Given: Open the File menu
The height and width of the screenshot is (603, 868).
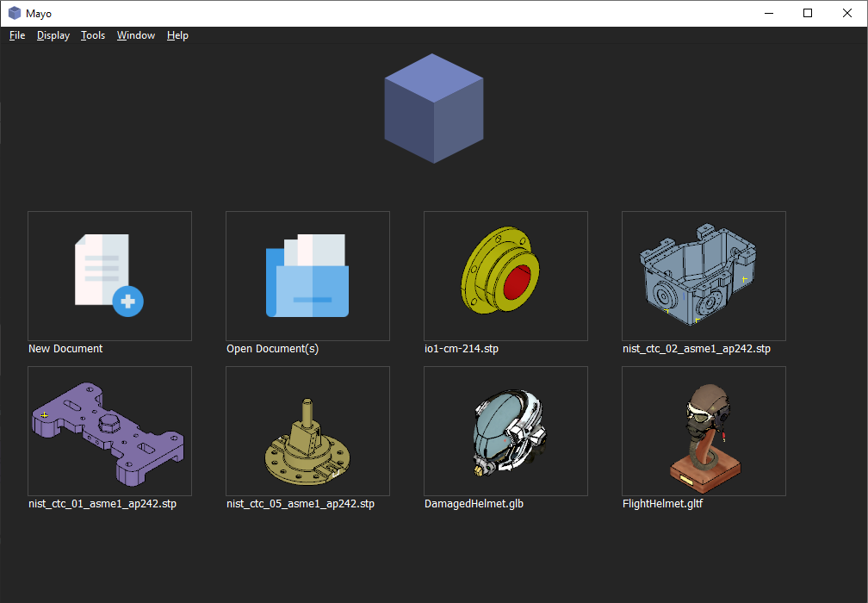Looking at the screenshot, I should pyautogui.click(x=17, y=35).
